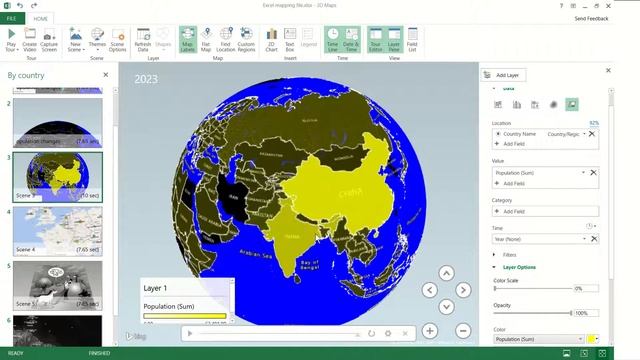Open the Help question mark icon
The width and height of the screenshot is (640, 360).
point(561,6)
